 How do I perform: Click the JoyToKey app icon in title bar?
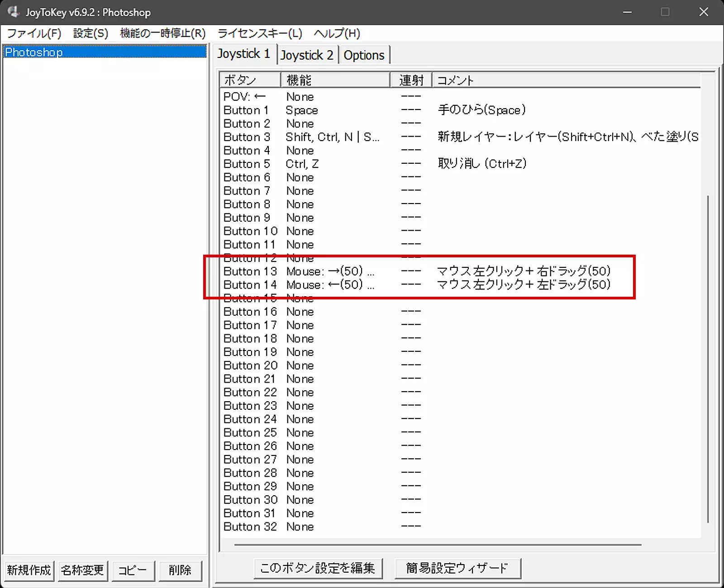click(x=14, y=12)
